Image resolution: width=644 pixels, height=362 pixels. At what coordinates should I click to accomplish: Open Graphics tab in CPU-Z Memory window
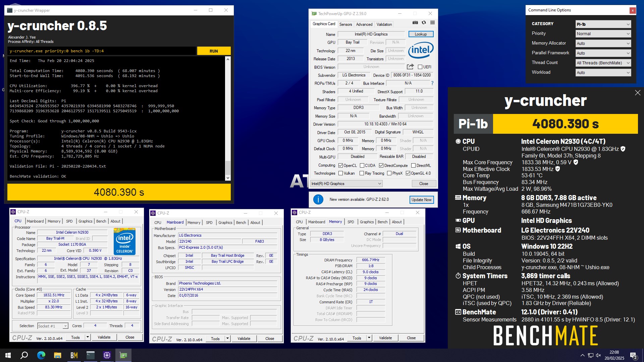click(367, 222)
